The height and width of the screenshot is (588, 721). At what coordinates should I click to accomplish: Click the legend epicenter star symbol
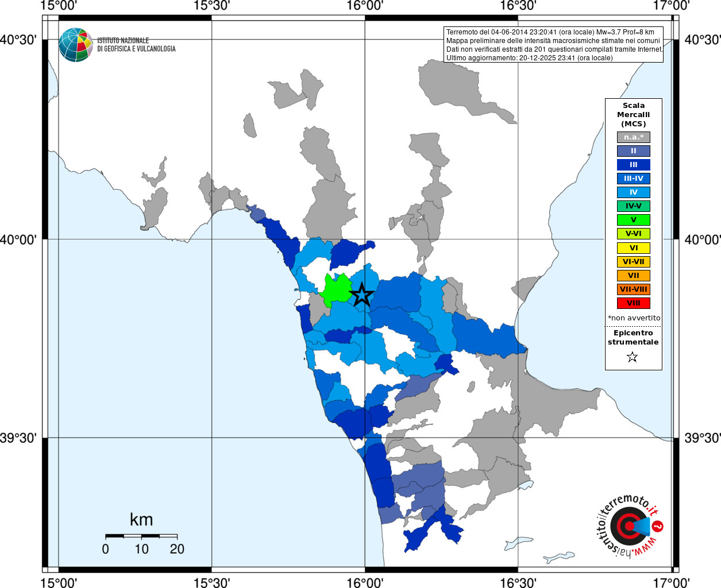click(x=633, y=357)
